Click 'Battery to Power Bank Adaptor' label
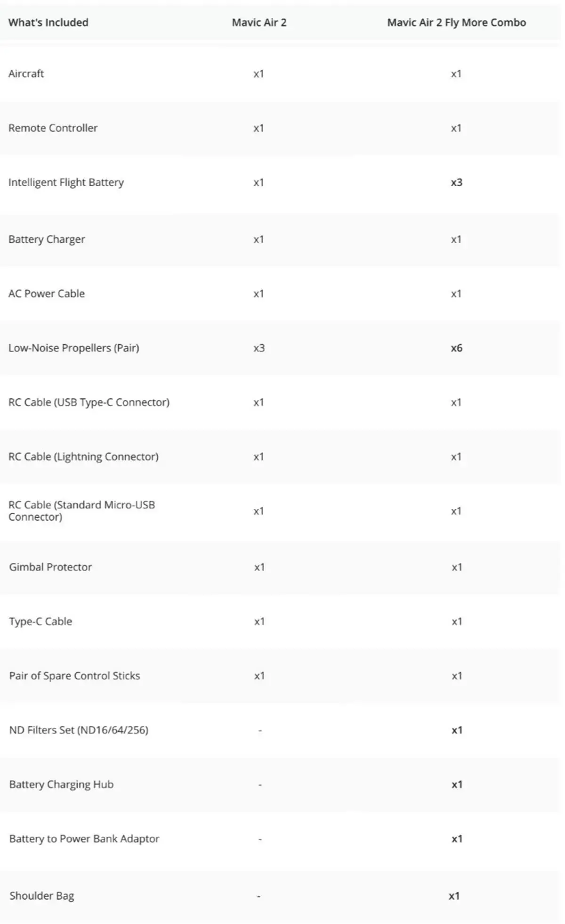This screenshot has width=565, height=924. pyautogui.click(x=84, y=839)
